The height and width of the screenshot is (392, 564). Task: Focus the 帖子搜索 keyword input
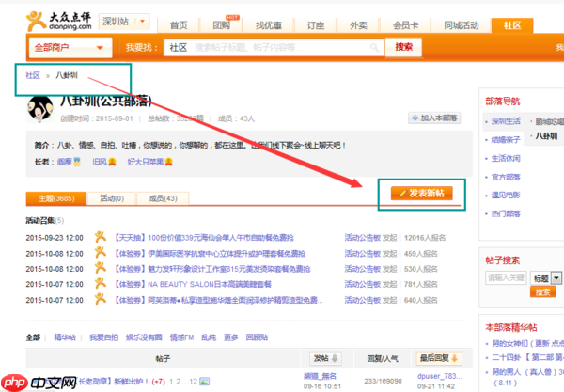[506, 278]
